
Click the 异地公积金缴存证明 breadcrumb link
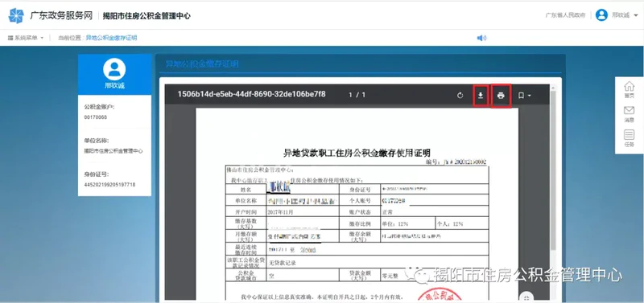(x=111, y=38)
